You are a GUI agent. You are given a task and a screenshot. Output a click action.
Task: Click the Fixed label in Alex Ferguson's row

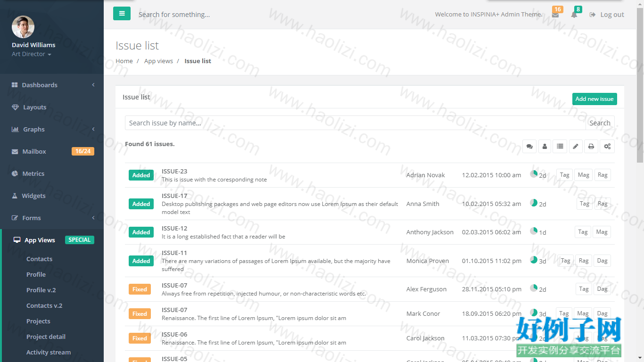(x=140, y=289)
